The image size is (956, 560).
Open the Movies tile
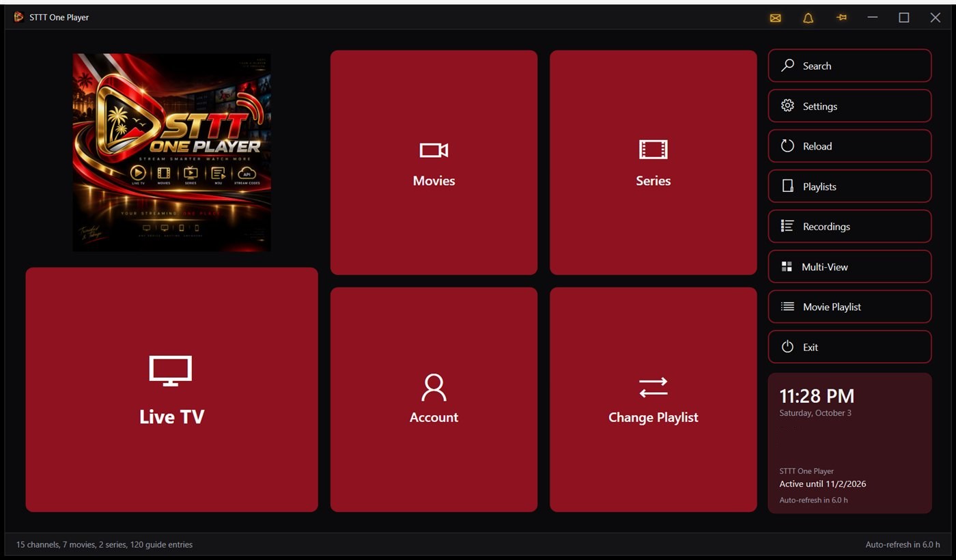[434, 163]
